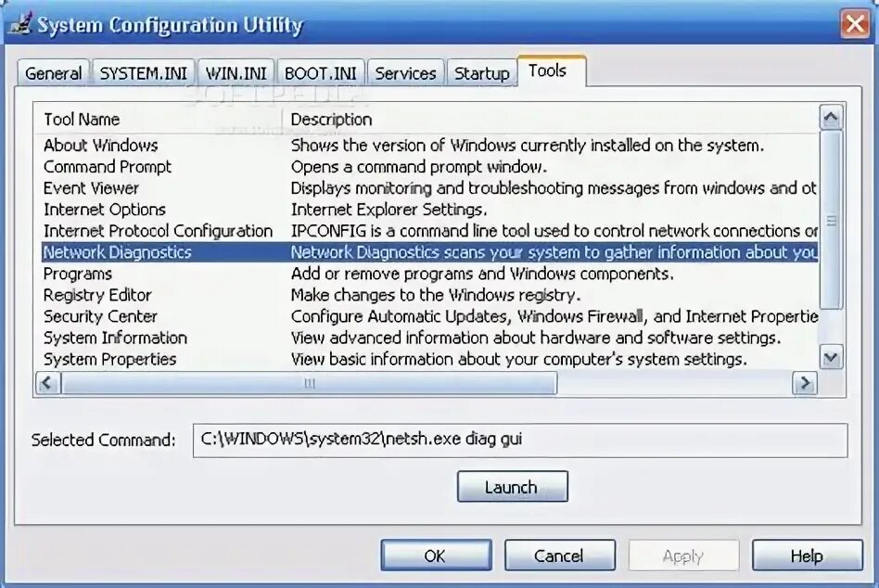Switch to the Startup tab
Screen dimensions: 879x588
(x=481, y=73)
